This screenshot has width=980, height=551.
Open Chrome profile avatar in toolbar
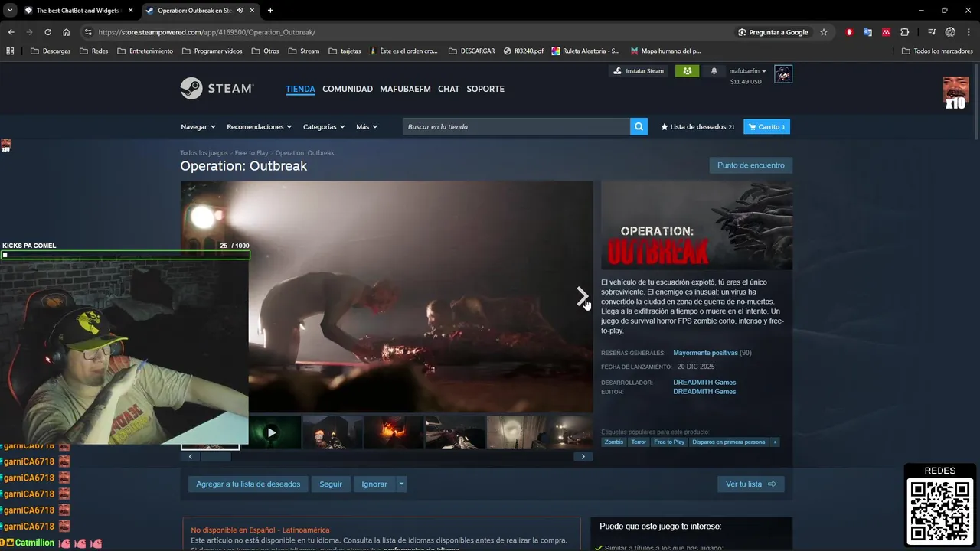coord(950,32)
